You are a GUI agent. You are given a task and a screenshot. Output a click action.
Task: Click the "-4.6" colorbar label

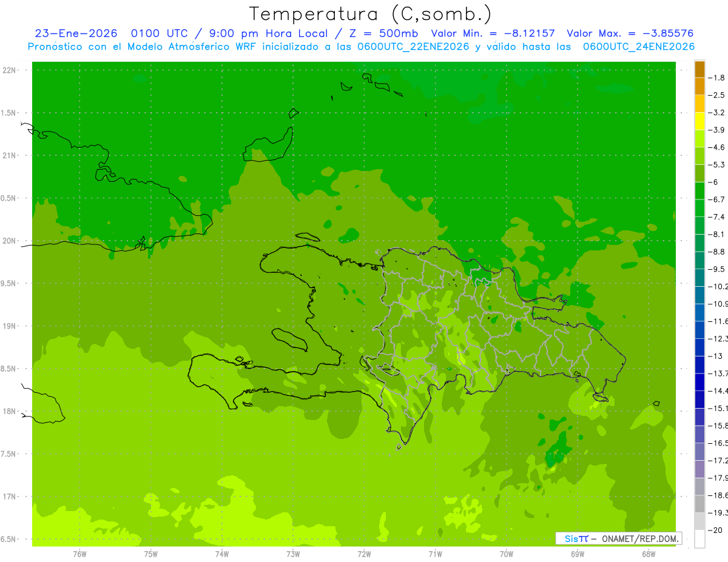click(x=716, y=147)
